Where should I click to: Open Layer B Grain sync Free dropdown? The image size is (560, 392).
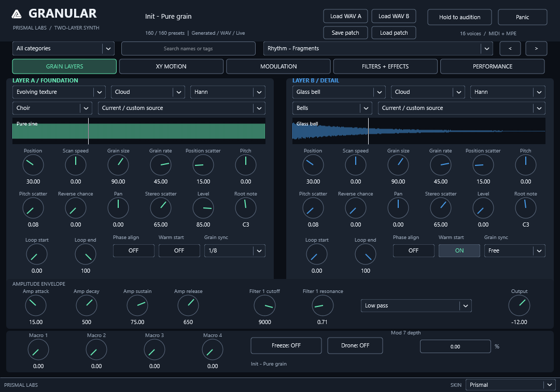coord(515,250)
